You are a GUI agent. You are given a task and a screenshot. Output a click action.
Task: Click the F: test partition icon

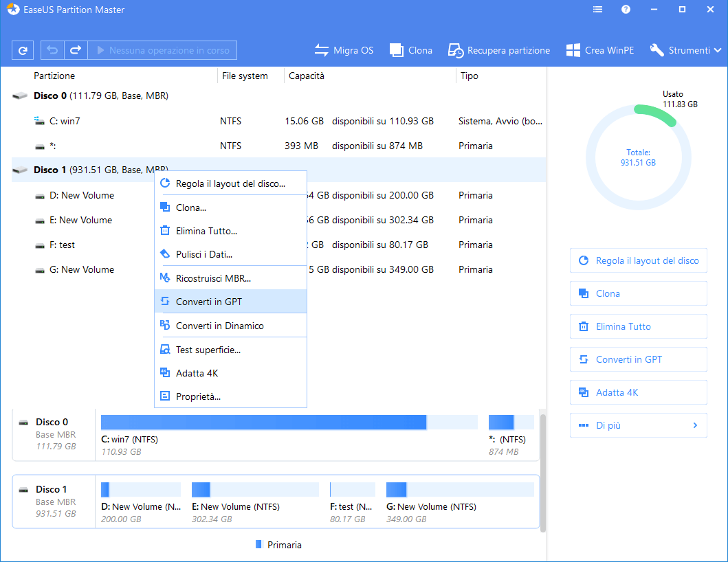pyautogui.click(x=40, y=245)
